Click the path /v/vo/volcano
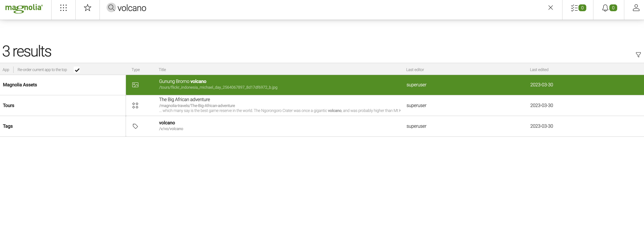Screen dimensions: 644x249 171,129
